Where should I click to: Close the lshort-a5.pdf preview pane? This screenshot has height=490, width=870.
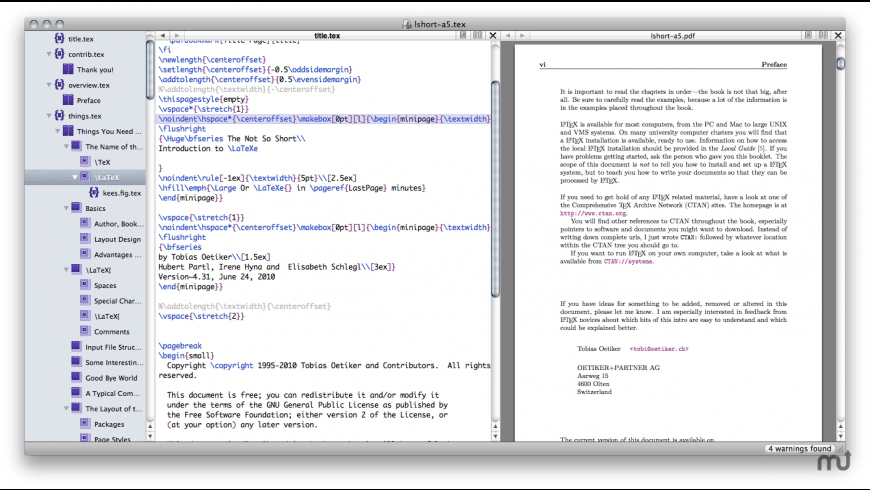(838, 35)
